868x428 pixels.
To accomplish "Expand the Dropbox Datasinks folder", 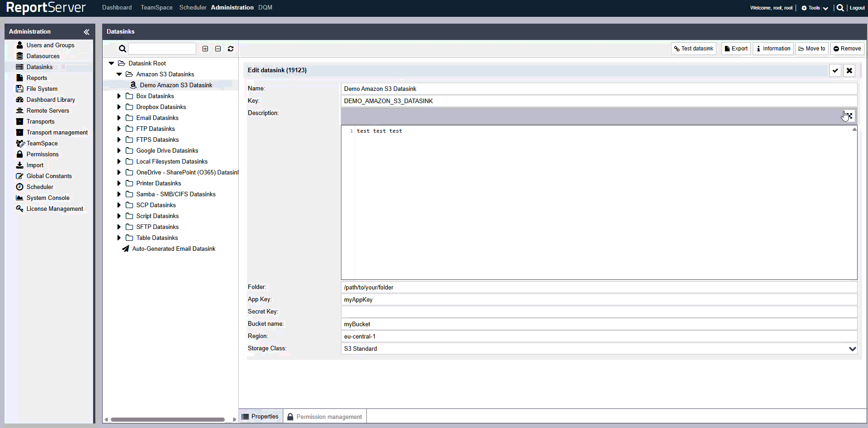I will click(119, 107).
